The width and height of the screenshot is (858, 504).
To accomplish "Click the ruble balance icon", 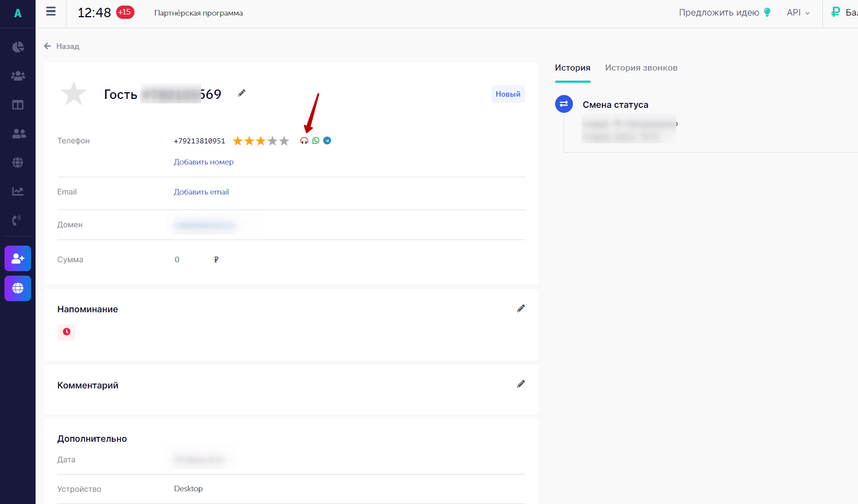I will [835, 12].
